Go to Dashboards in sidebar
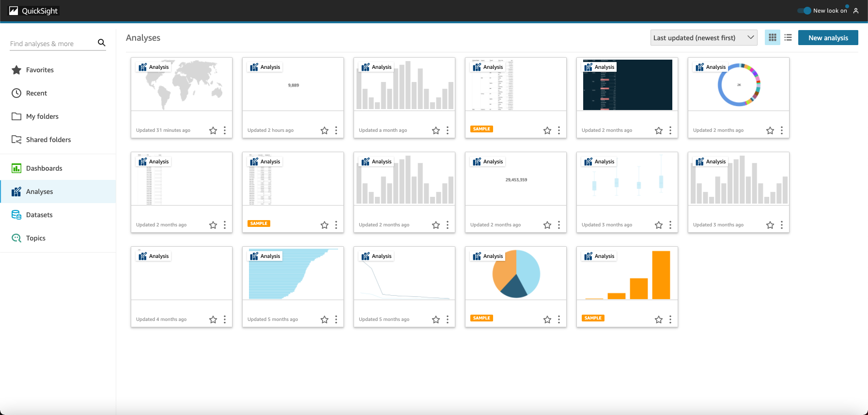The image size is (868, 415). [x=44, y=168]
